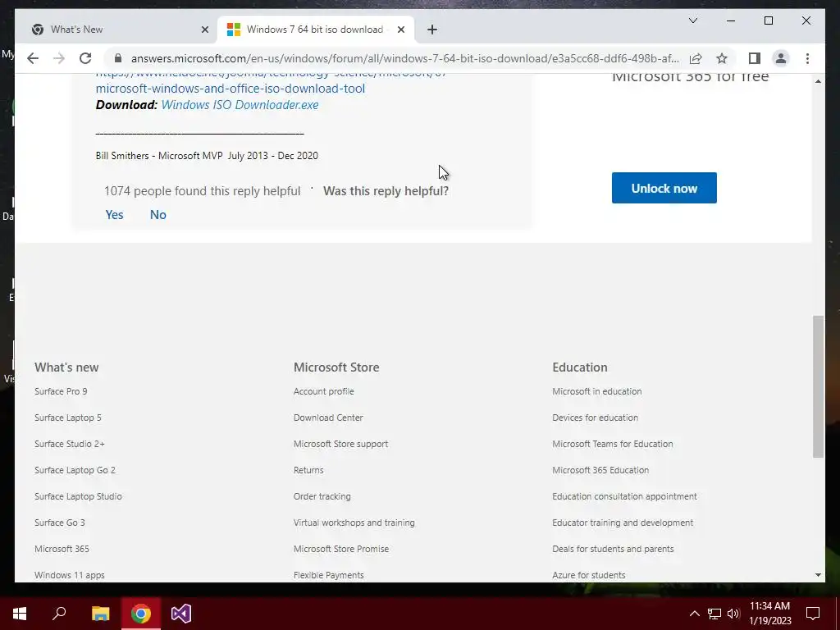Open the microsoft-windows-and-office-iso-download-tool link
The width and height of the screenshot is (840, 630).
tap(231, 89)
